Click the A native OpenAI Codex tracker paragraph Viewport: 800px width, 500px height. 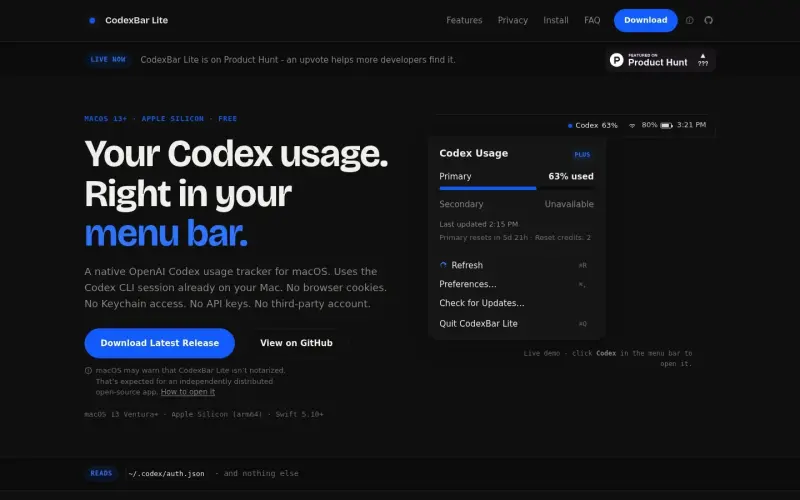tap(235, 287)
